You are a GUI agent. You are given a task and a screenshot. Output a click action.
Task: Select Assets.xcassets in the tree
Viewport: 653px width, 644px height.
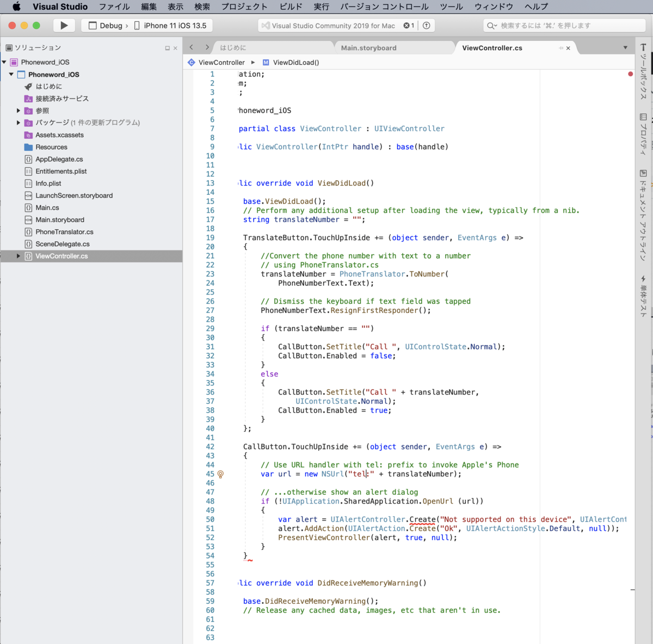(59, 135)
